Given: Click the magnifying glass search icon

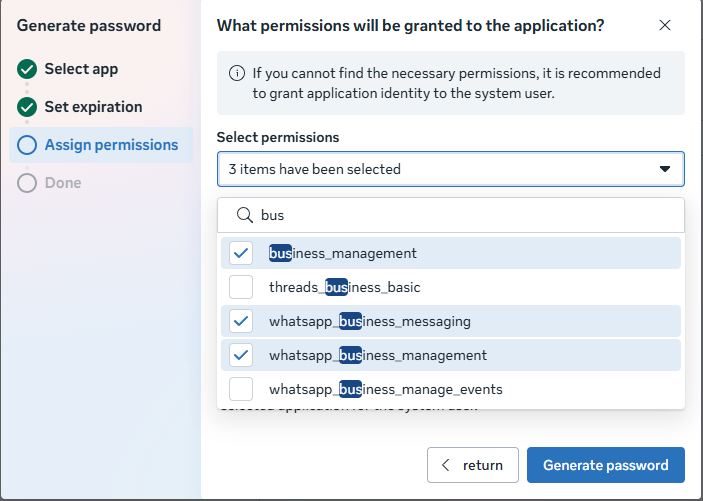Looking at the screenshot, I should pos(242,215).
